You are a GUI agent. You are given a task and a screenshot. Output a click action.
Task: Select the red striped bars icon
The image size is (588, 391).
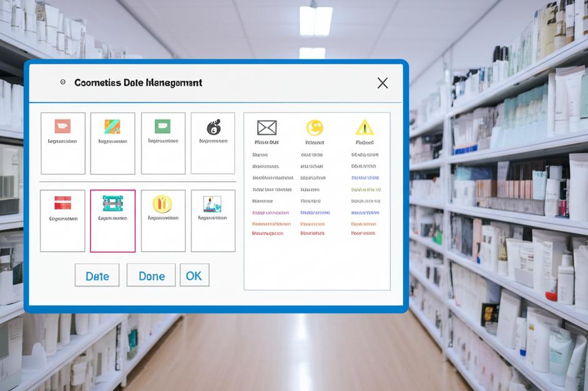62,203
